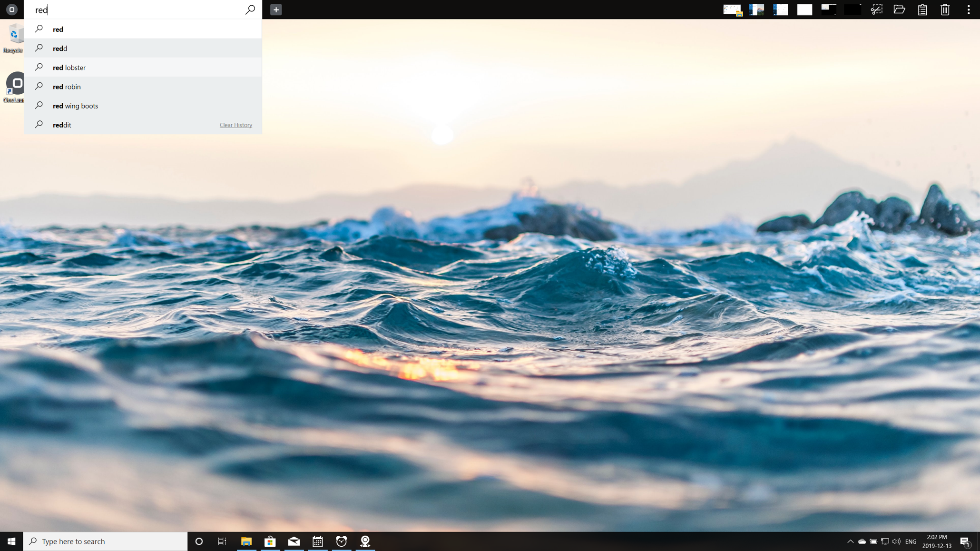Open the all-black window thumbnail in the top bar
The width and height of the screenshot is (980, 551).
[x=852, y=10]
